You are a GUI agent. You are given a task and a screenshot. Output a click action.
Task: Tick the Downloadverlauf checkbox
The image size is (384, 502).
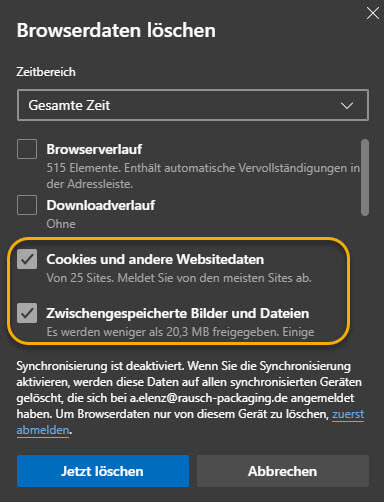click(x=27, y=205)
